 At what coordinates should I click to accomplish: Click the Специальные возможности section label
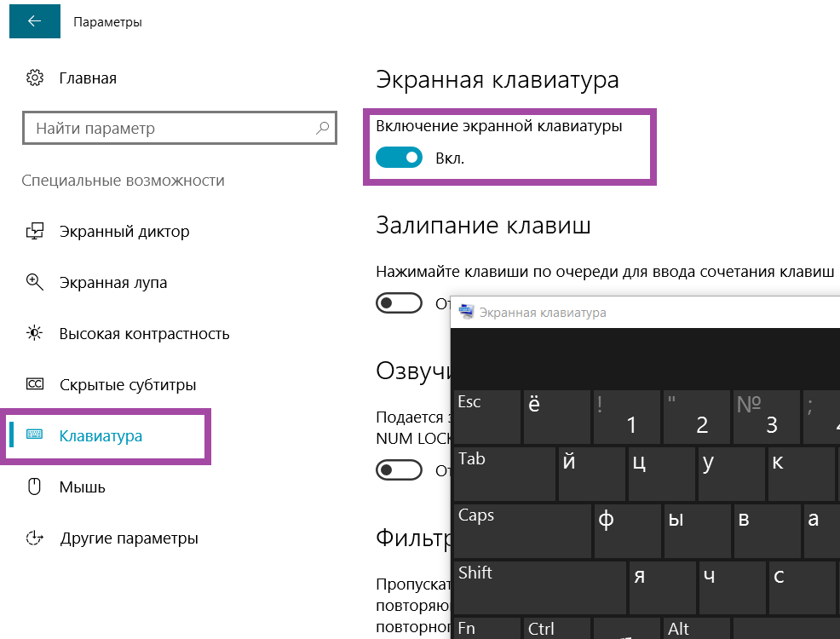124,181
